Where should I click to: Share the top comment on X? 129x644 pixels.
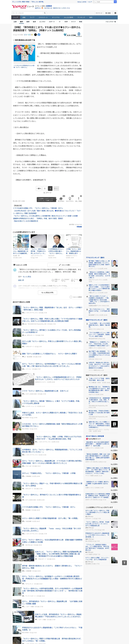pyautogui.click(x=80, y=280)
